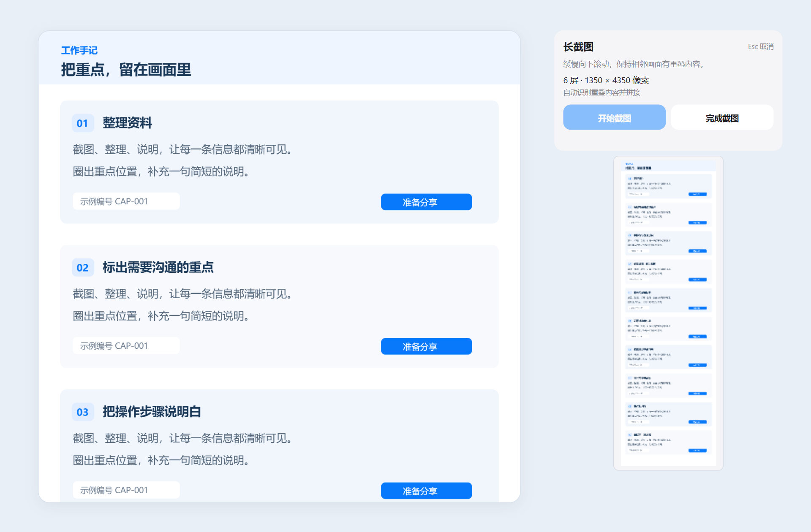Click the 02 number badge
The image size is (811, 532).
point(82,268)
